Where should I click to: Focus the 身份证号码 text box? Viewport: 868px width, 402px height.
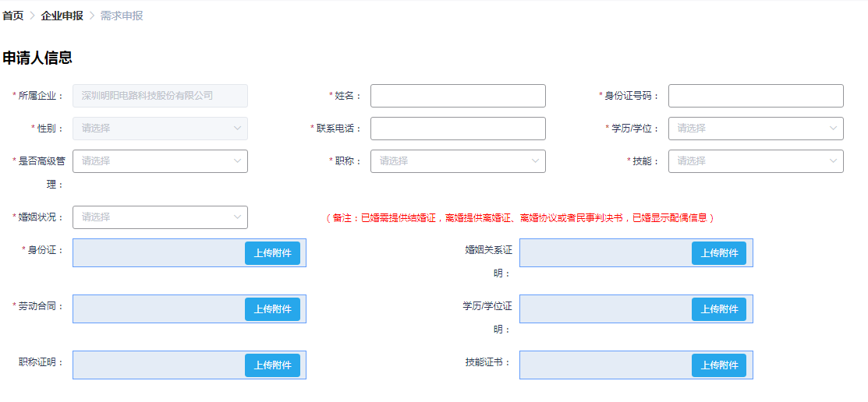click(755, 96)
